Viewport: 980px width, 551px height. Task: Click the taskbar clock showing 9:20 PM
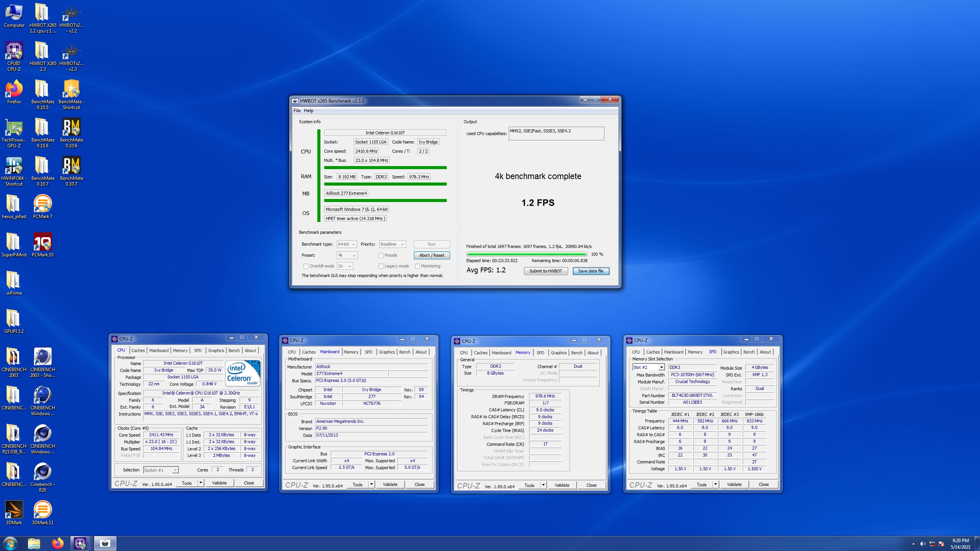click(960, 544)
